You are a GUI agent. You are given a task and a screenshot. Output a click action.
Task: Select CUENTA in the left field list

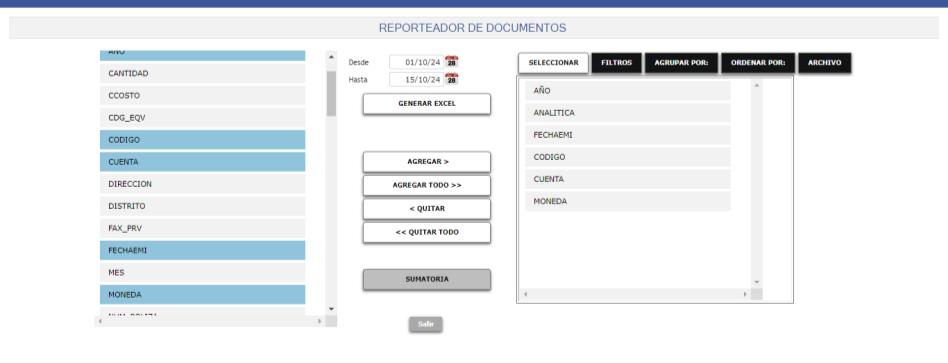coord(203,162)
